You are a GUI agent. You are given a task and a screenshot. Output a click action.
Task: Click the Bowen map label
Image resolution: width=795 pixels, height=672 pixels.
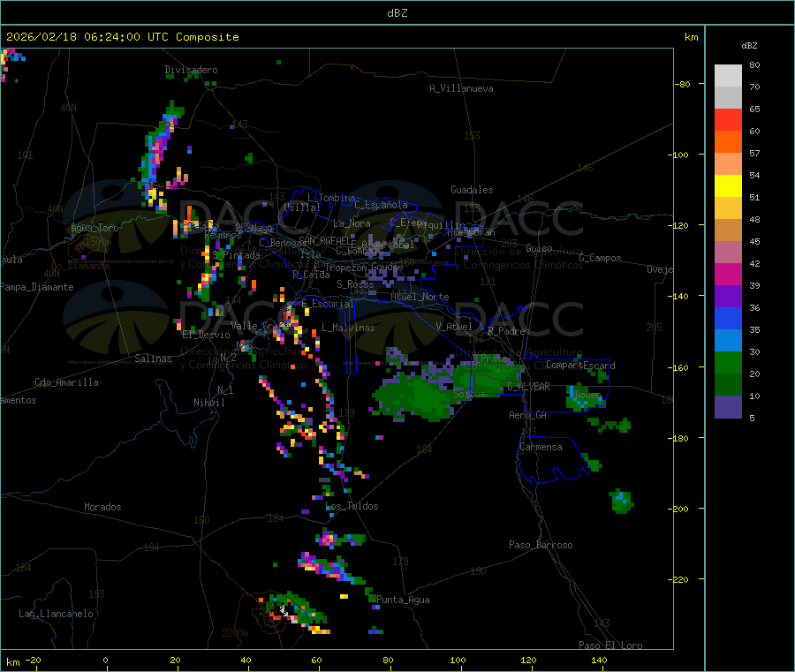click(587, 394)
